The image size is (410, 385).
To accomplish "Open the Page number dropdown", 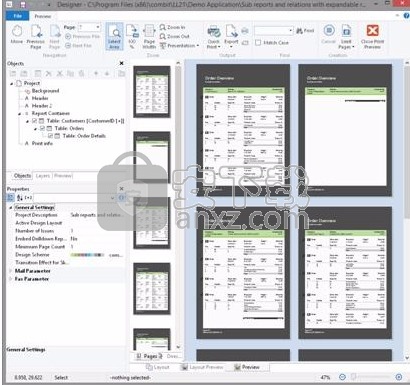I will (x=98, y=27).
